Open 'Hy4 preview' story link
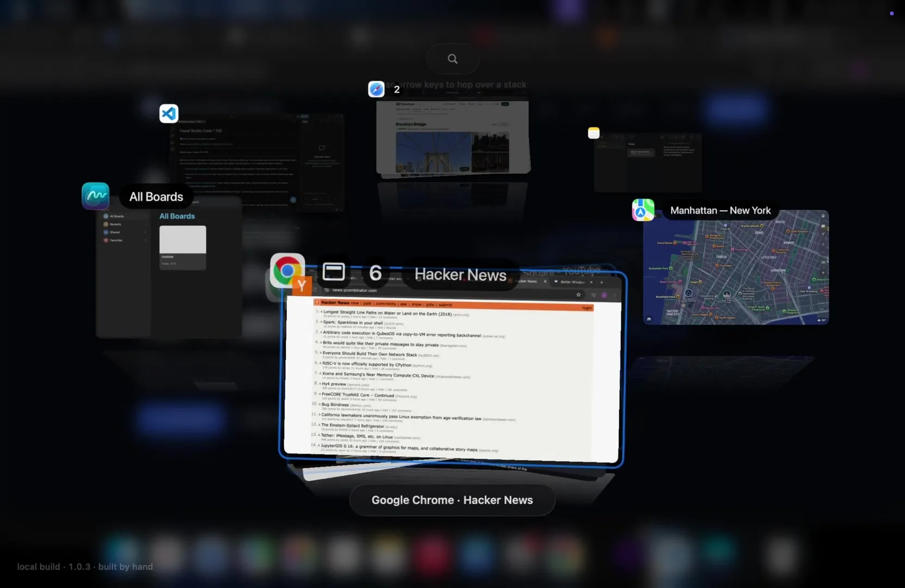The width and height of the screenshot is (905, 588). click(x=334, y=384)
